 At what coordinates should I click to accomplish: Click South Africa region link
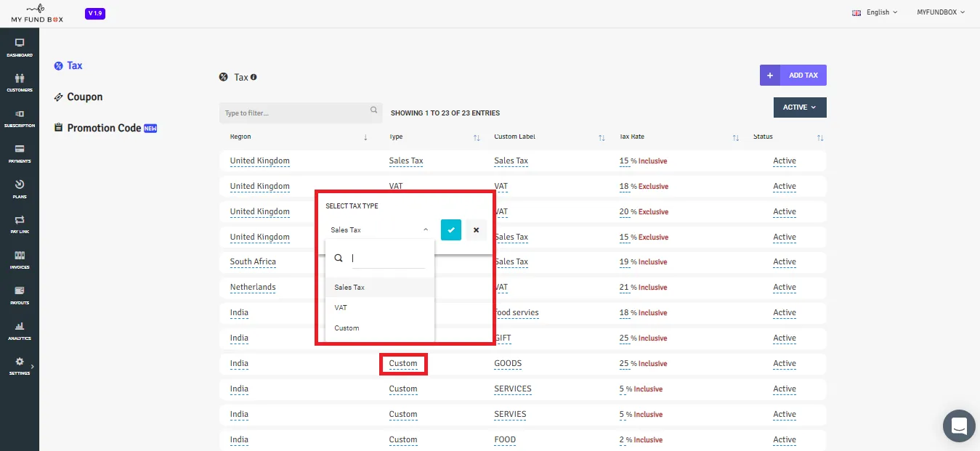tap(253, 262)
